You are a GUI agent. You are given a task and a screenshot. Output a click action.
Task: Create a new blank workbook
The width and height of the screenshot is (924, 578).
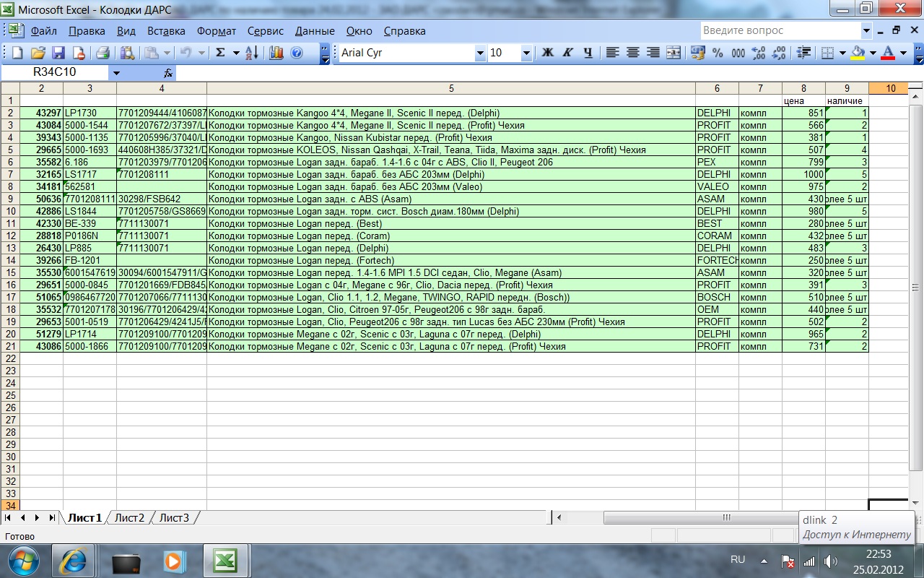point(17,53)
